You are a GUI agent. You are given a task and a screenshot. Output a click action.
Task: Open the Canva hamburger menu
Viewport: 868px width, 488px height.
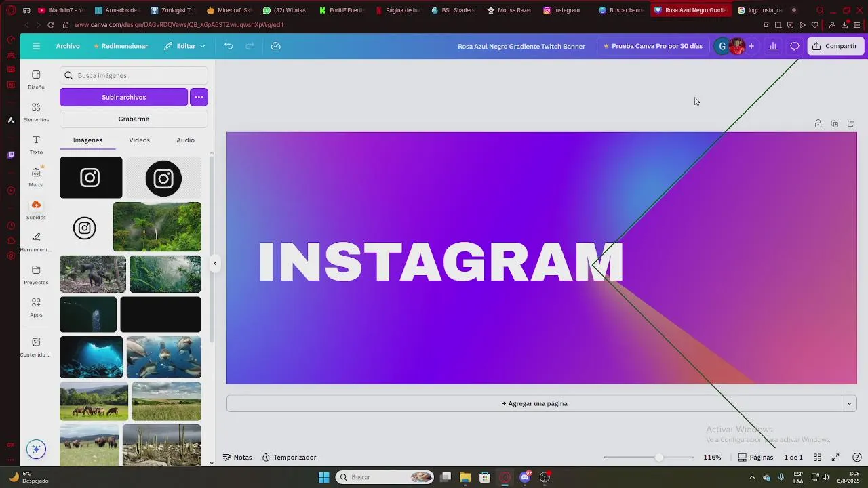pyautogui.click(x=36, y=46)
